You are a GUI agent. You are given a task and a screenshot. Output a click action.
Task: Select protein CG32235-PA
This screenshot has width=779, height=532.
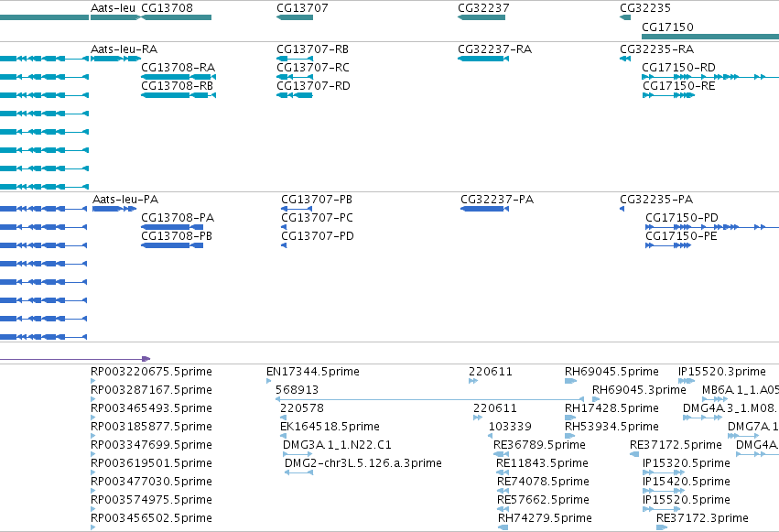(656, 200)
